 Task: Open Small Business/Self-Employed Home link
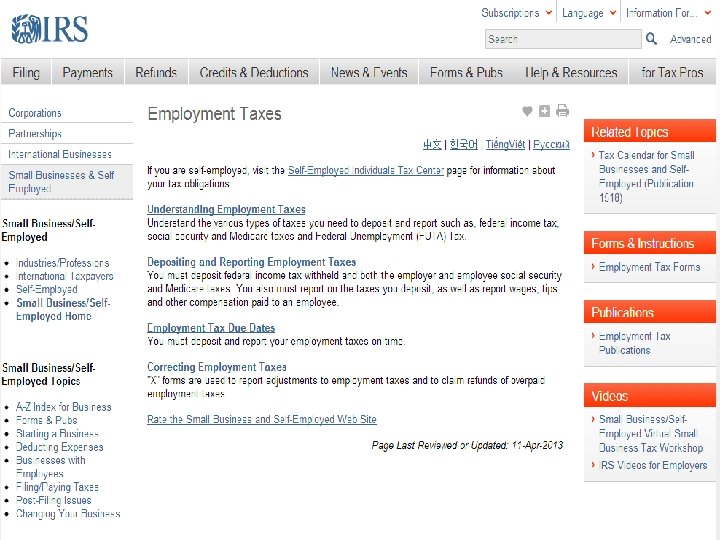[63, 309]
